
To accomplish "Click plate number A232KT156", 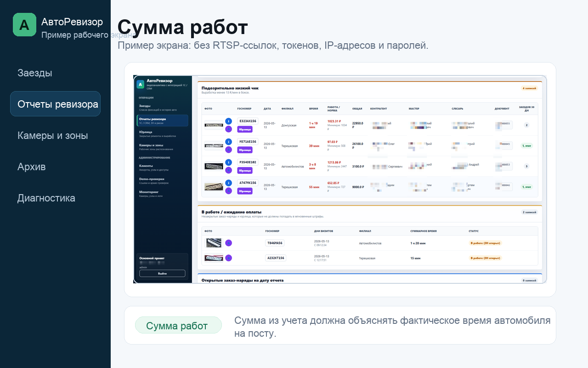I will coord(276,258).
